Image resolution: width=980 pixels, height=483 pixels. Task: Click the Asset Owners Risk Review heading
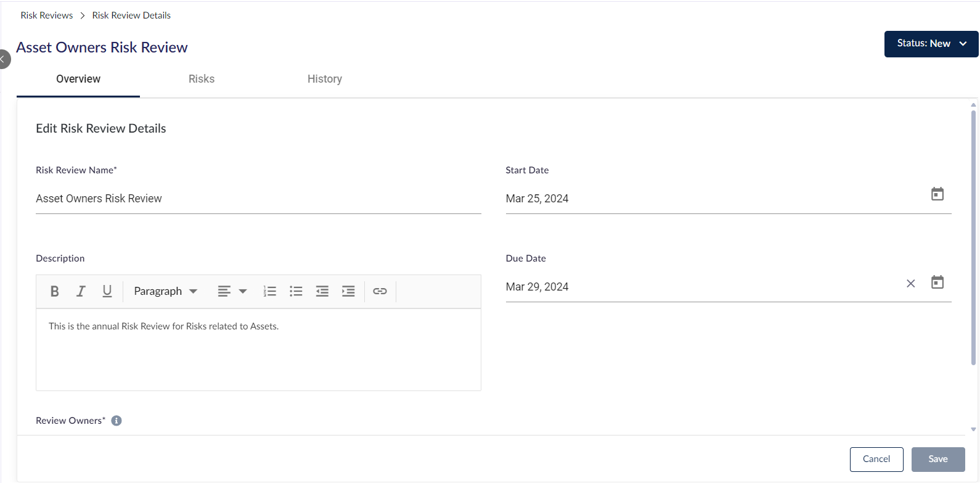click(102, 47)
